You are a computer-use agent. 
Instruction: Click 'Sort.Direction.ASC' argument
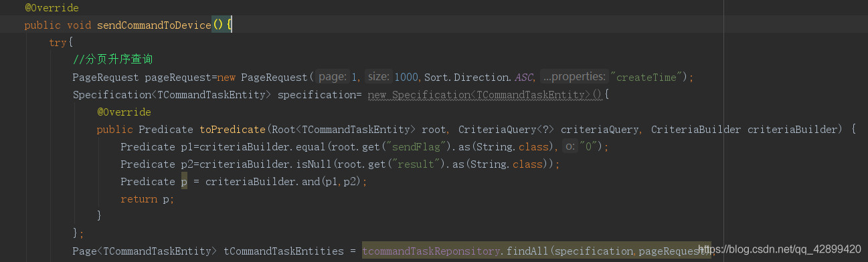(x=479, y=78)
